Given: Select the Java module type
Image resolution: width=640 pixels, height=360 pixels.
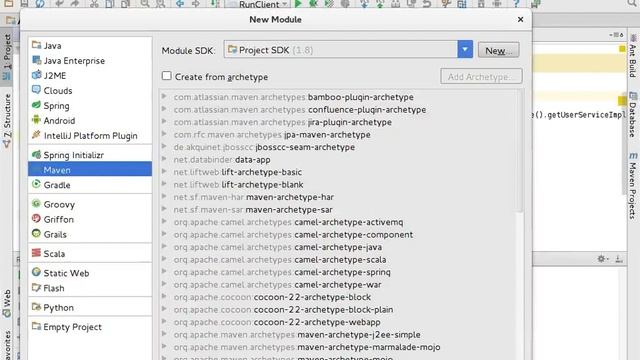Looking at the screenshot, I should click(90, 45).
